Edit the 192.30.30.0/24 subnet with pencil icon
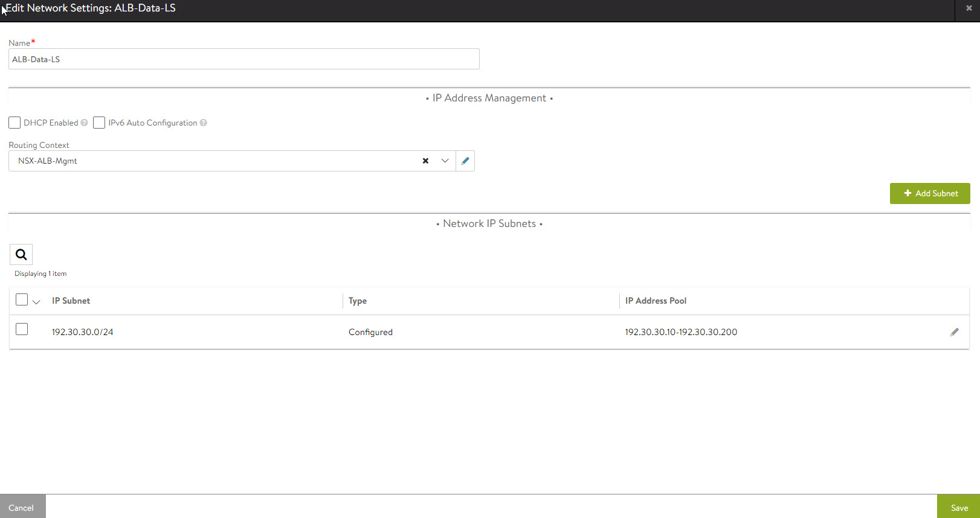Image resolution: width=980 pixels, height=518 pixels. (954, 332)
